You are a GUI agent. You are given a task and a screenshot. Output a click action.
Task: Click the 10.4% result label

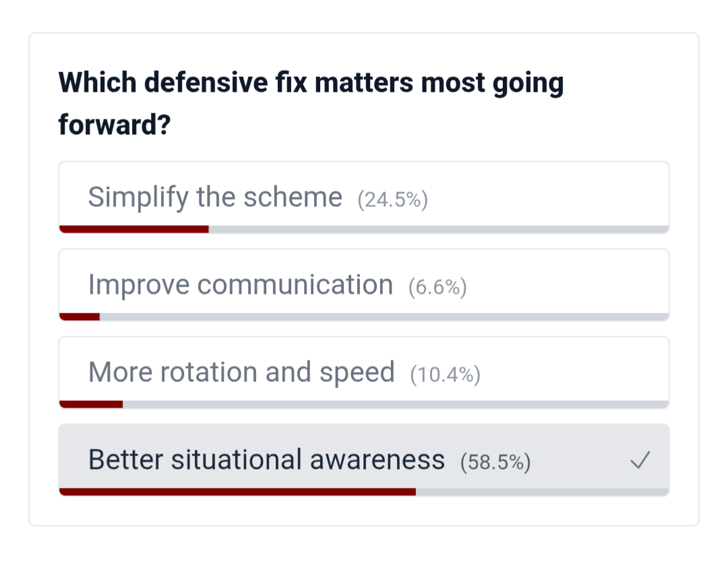coord(445,375)
